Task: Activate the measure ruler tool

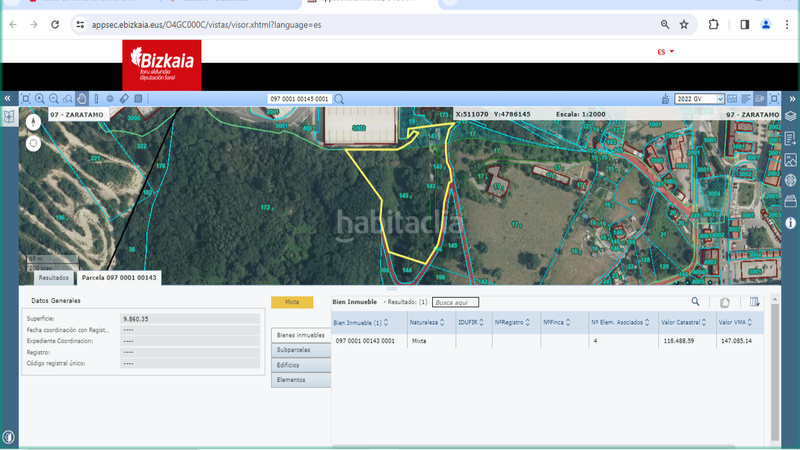Action: tap(124, 99)
